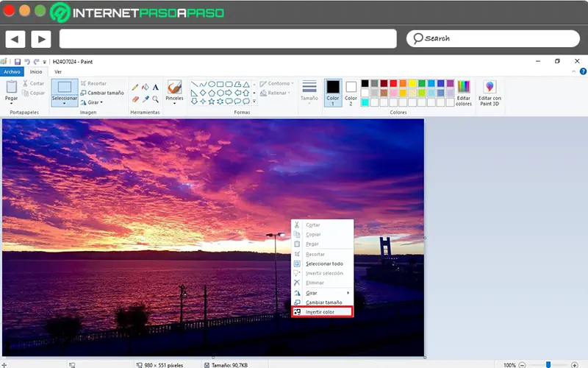Click the Save icon in quick access toolbar
The width and height of the screenshot is (588, 368).
[x=18, y=62]
